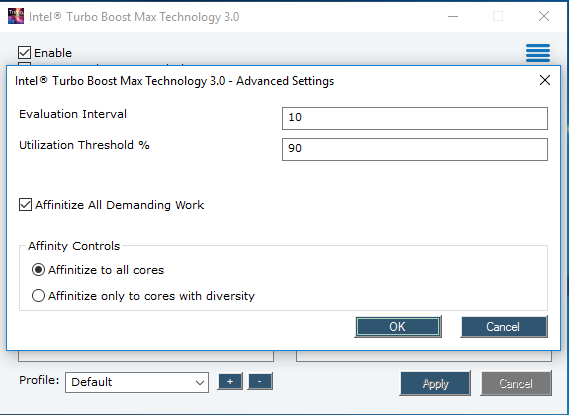Viewport: 569px width, 415px height.
Task: Click into the Evaluation Interval field
Action: pos(415,118)
